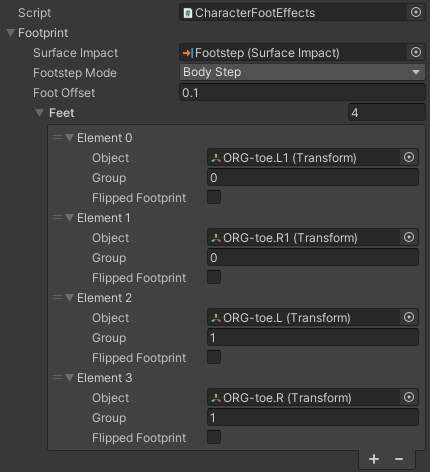The image size is (430, 472).
Task: Enable Flipped Footprint for Element 0
Action: pos(214,197)
